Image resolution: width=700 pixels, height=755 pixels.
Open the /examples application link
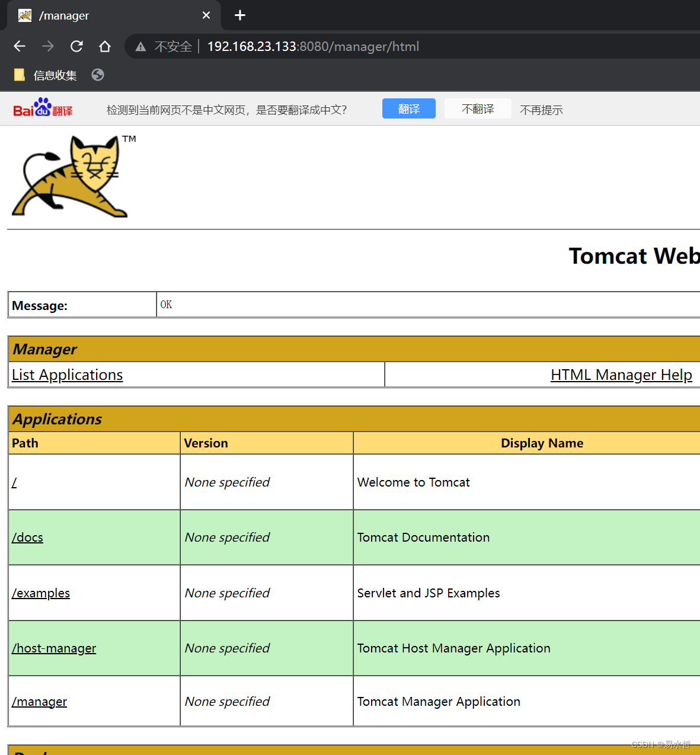[x=41, y=593]
